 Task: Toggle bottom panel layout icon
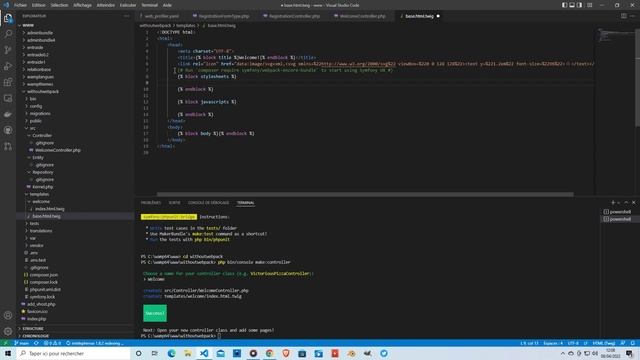coord(572,5)
